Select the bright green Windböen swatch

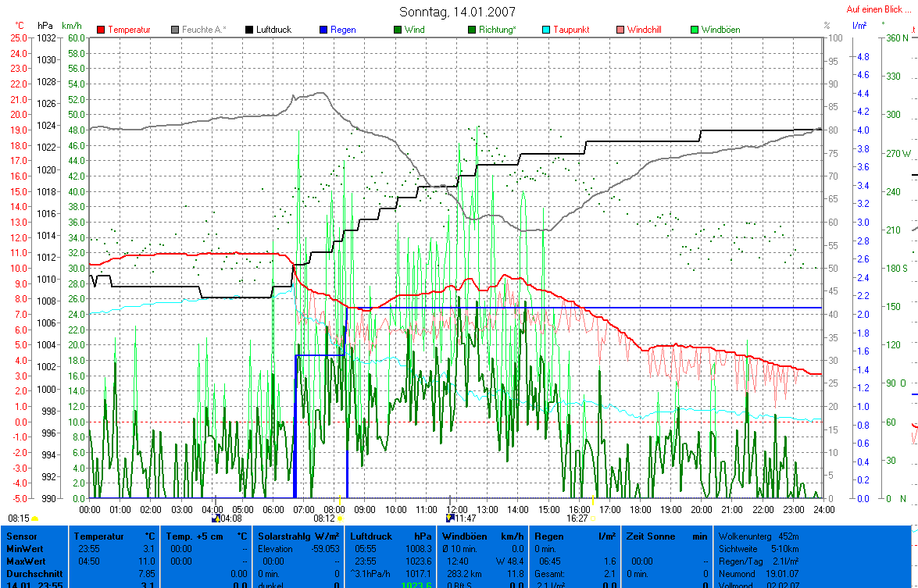coord(695,30)
